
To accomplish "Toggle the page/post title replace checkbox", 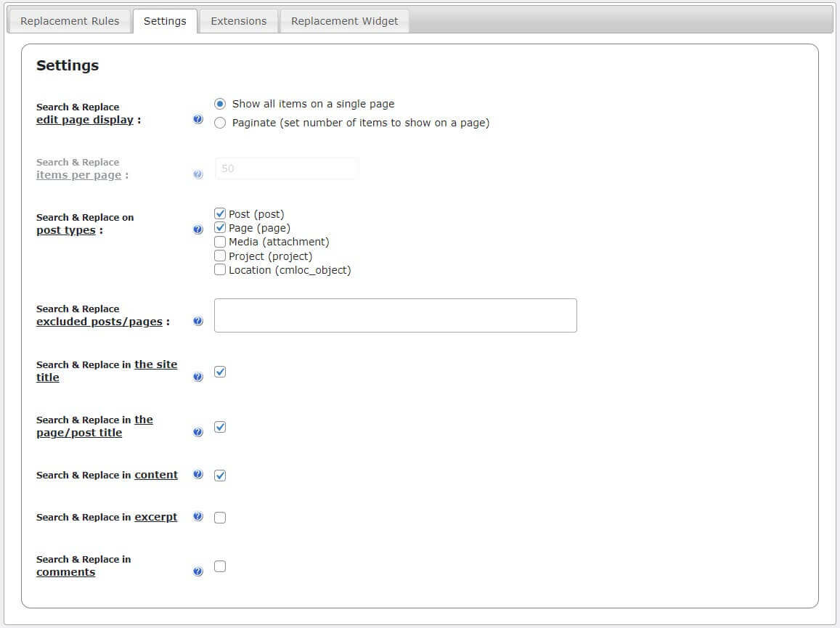I will click(x=220, y=427).
